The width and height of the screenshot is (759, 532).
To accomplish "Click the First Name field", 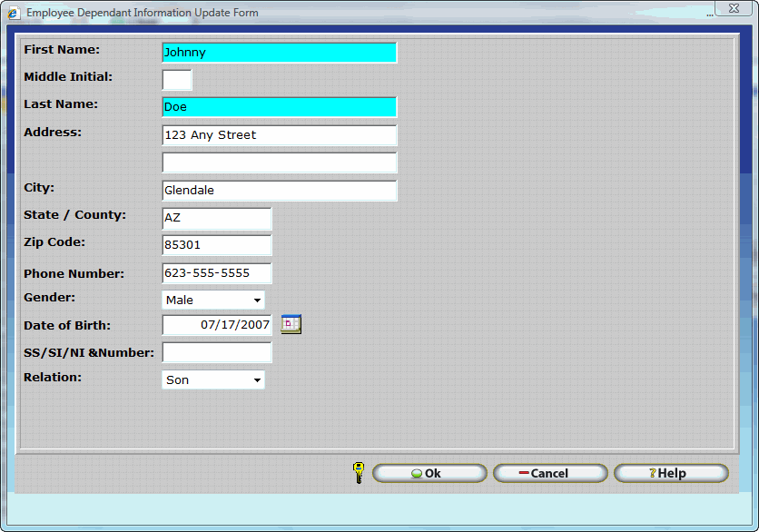I will coord(279,53).
